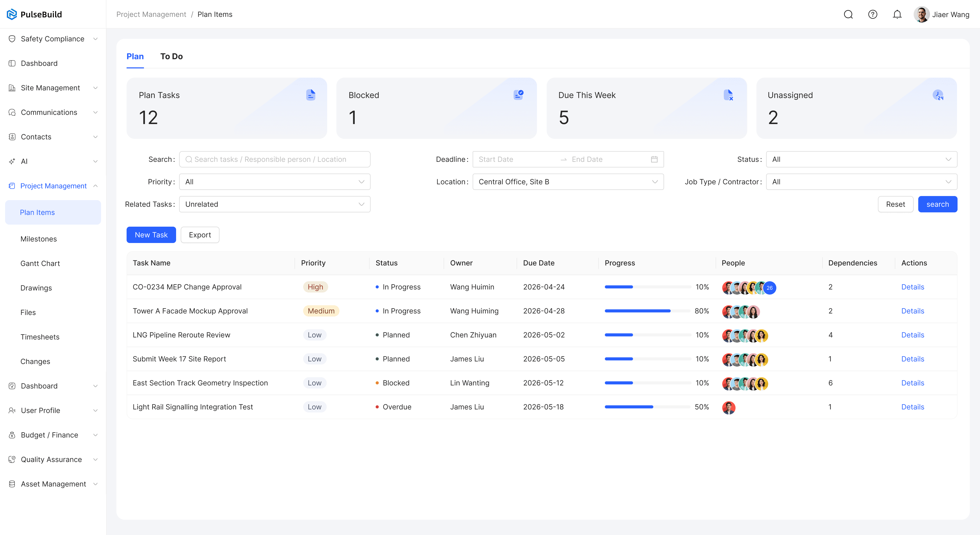Open Gantt Chart in the sidebar
Screen dimensions: 980x535
(x=40, y=263)
